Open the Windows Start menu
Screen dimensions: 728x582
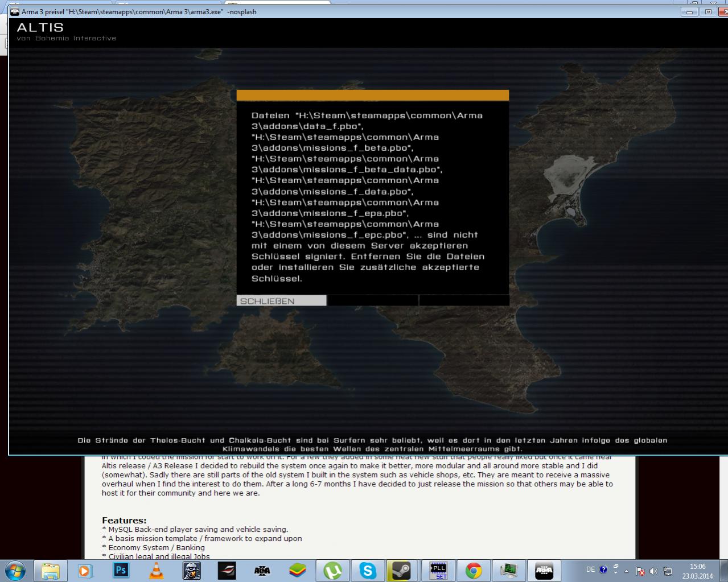tap(15, 570)
